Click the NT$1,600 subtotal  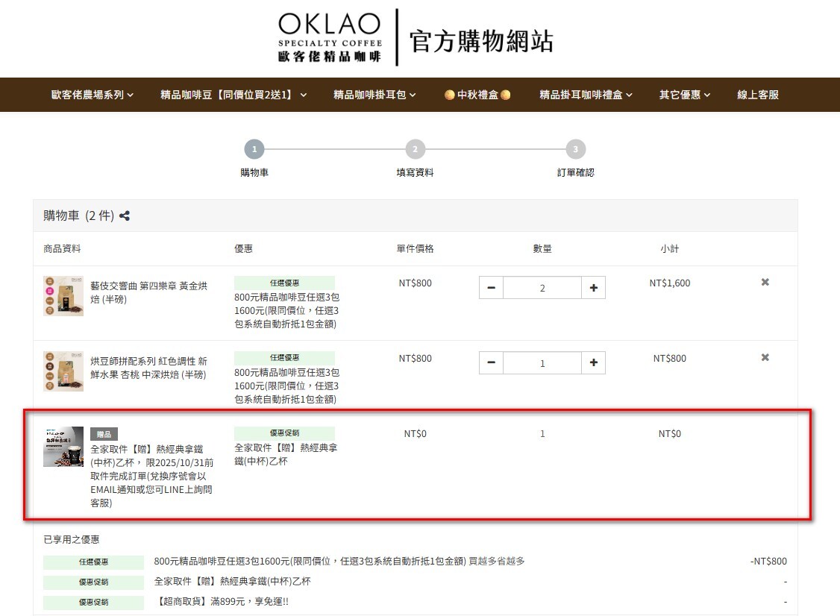pyautogui.click(x=670, y=283)
